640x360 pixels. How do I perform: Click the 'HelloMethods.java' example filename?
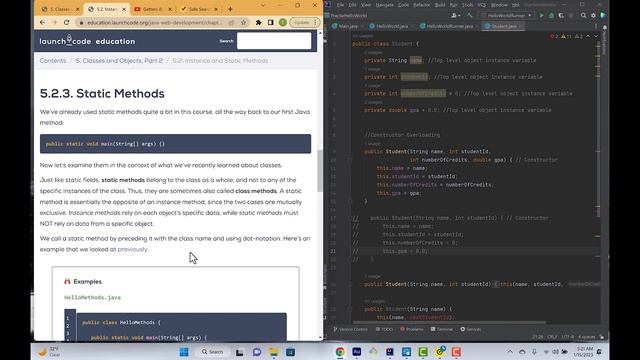coord(92,298)
